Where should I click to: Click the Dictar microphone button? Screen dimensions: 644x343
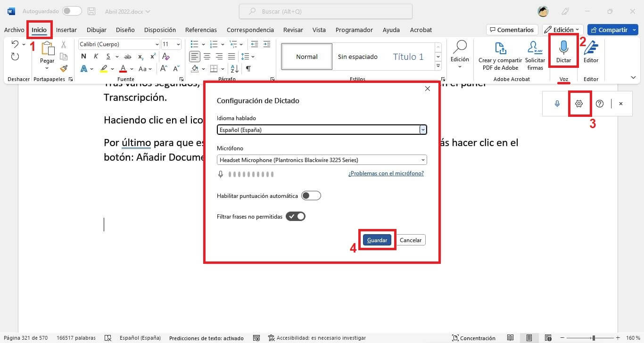pos(563,52)
